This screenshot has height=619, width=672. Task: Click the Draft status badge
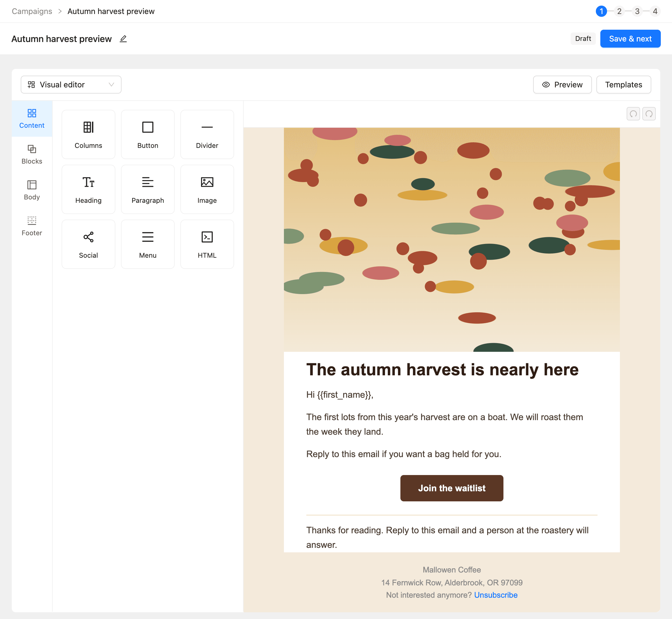583,39
